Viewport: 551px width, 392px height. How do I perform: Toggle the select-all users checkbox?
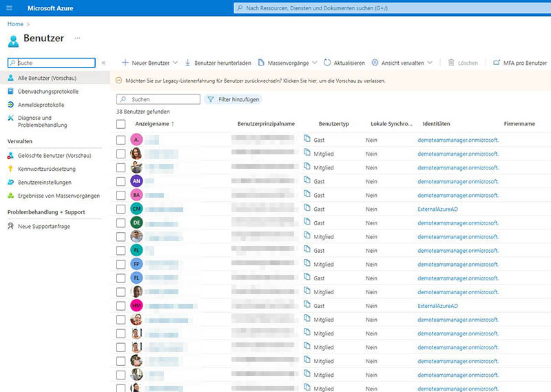point(121,124)
